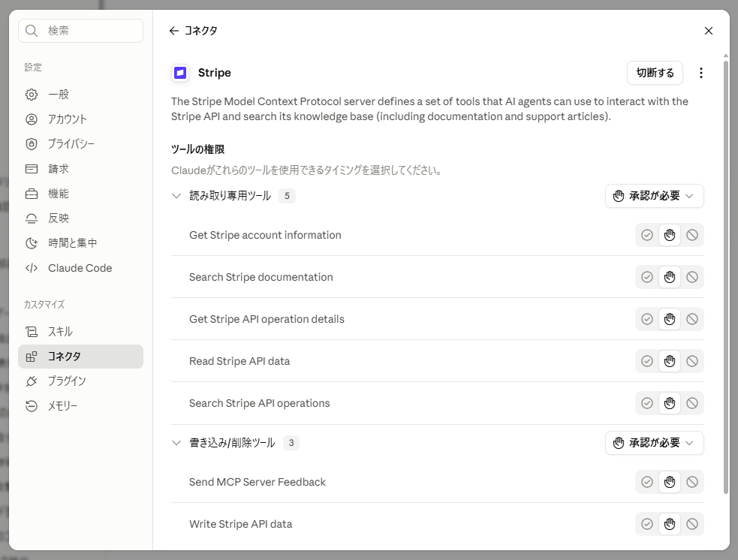
Task: Click the Send MCP Server Feedback label
Action: [257, 482]
